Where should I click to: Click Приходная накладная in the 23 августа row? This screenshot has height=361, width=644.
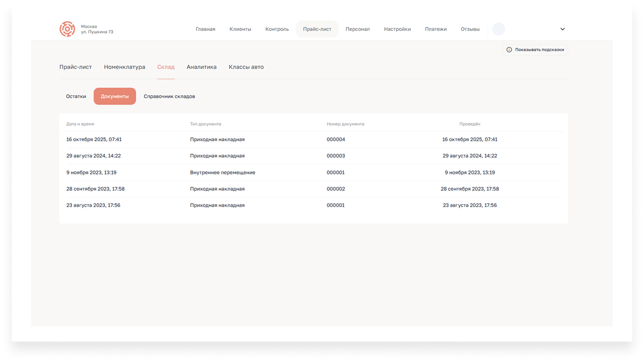coord(217,206)
